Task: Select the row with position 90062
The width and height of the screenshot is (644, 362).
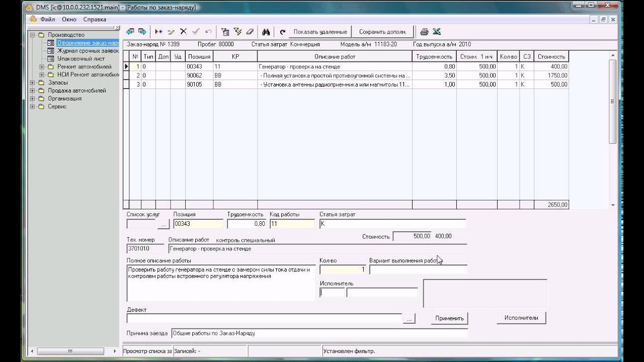Action: pyautogui.click(x=346, y=75)
